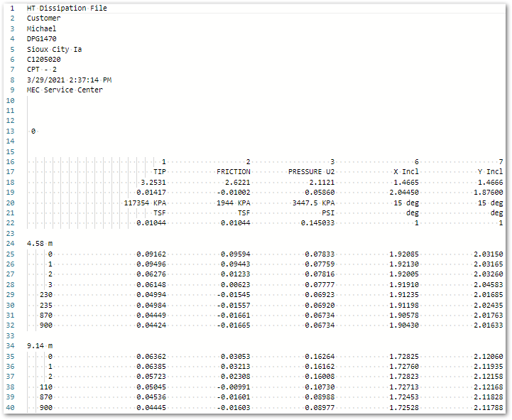
Task: Click the 'Y Incl' column header
Action: tap(490, 172)
